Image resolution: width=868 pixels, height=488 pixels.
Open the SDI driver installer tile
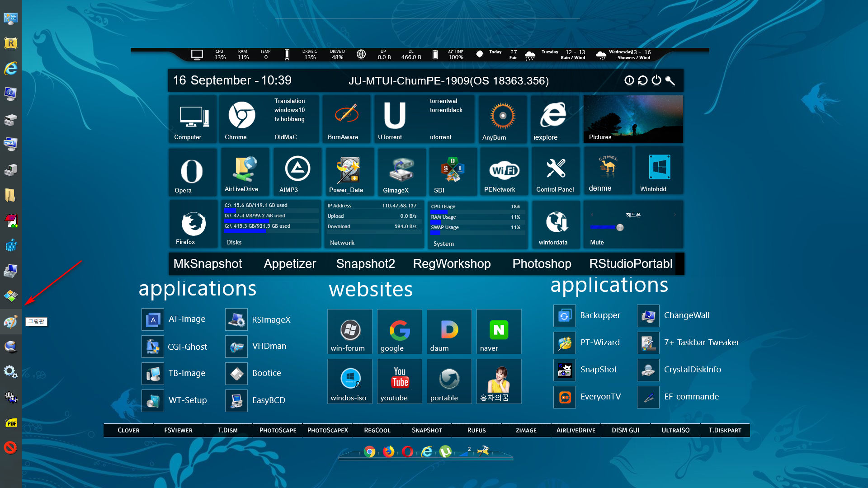pyautogui.click(x=453, y=172)
